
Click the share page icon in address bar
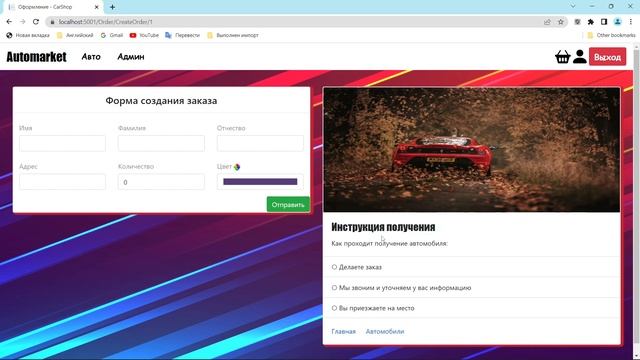click(x=547, y=22)
